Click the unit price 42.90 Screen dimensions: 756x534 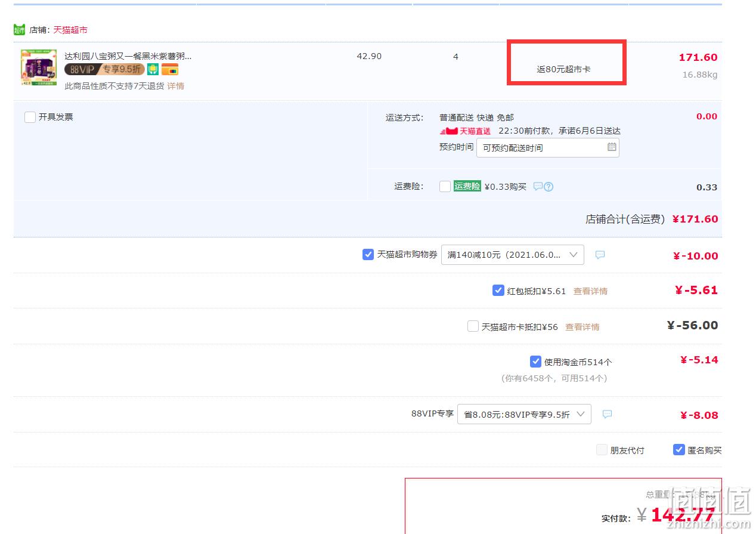369,56
